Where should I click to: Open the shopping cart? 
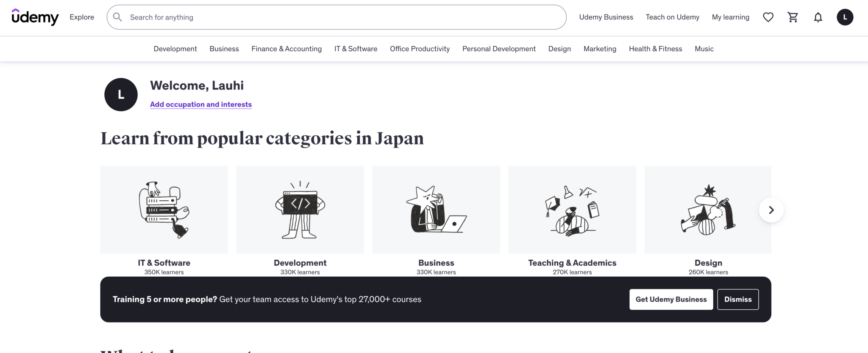pyautogui.click(x=793, y=17)
